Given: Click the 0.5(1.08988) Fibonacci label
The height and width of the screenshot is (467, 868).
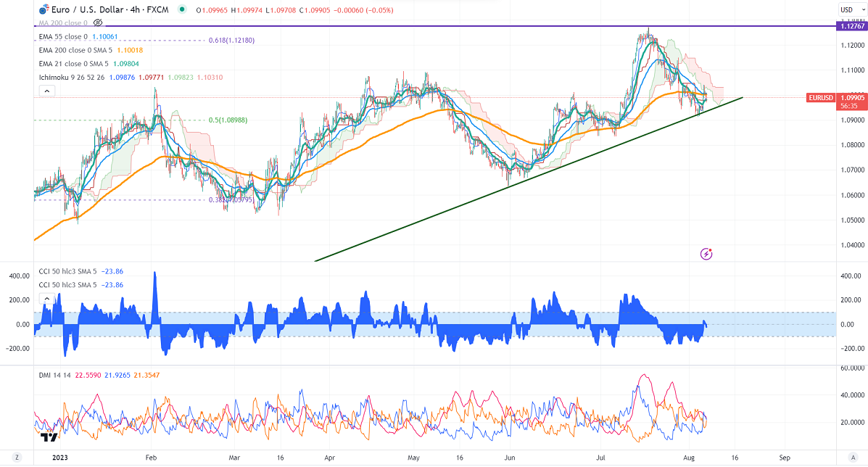Looking at the screenshot, I should coord(228,120).
